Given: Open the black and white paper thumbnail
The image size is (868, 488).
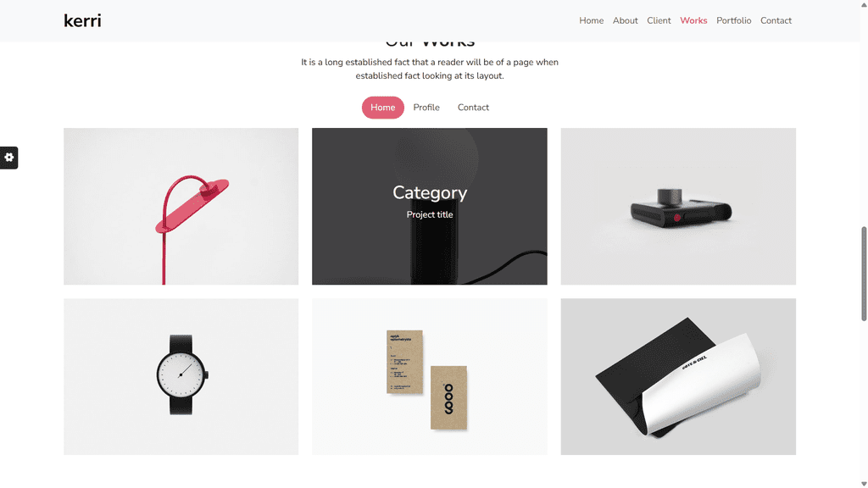Looking at the screenshot, I should [x=678, y=377].
